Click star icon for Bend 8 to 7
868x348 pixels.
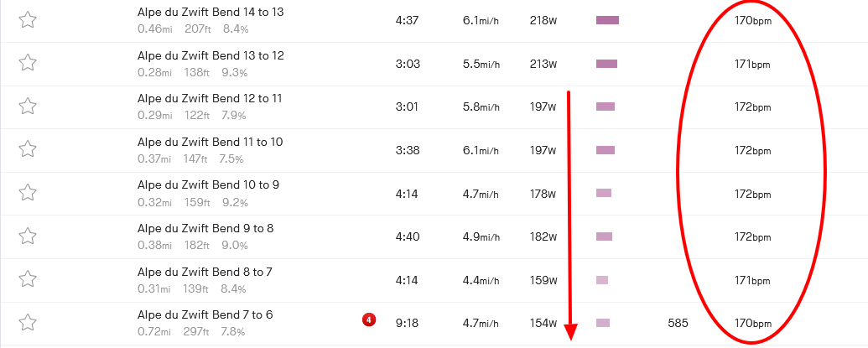(x=28, y=279)
